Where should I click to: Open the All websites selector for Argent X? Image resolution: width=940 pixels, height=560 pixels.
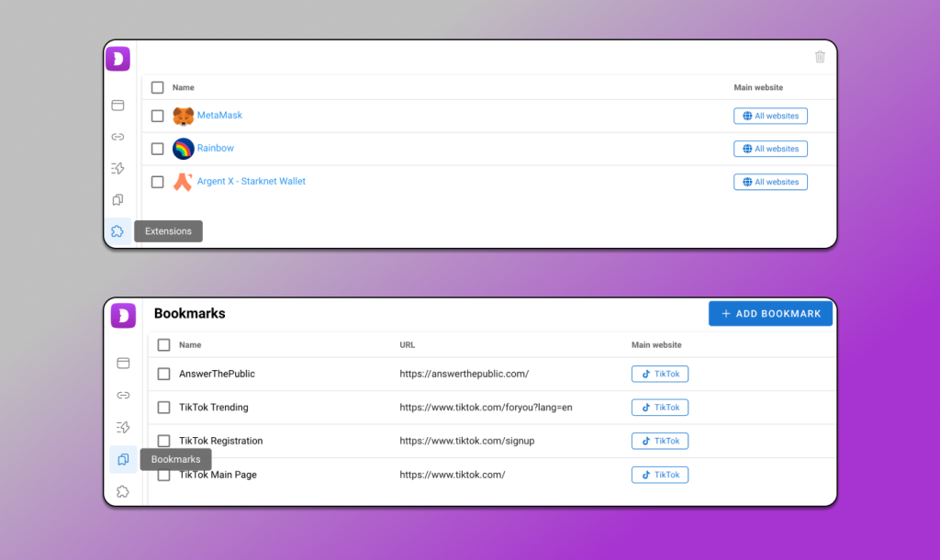point(770,181)
